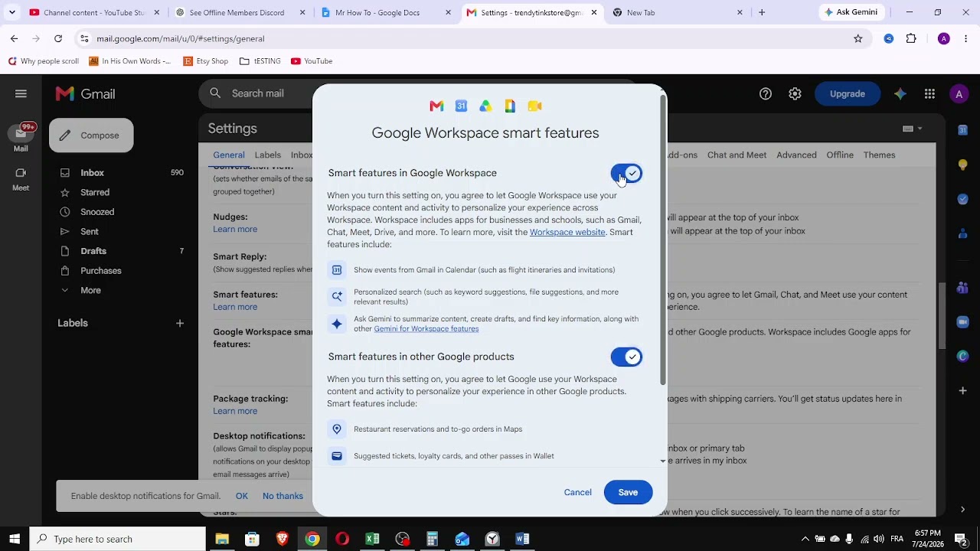Open Gemini for Workspace features link
This screenshot has width=980, height=551.
click(x=426, y=329)
